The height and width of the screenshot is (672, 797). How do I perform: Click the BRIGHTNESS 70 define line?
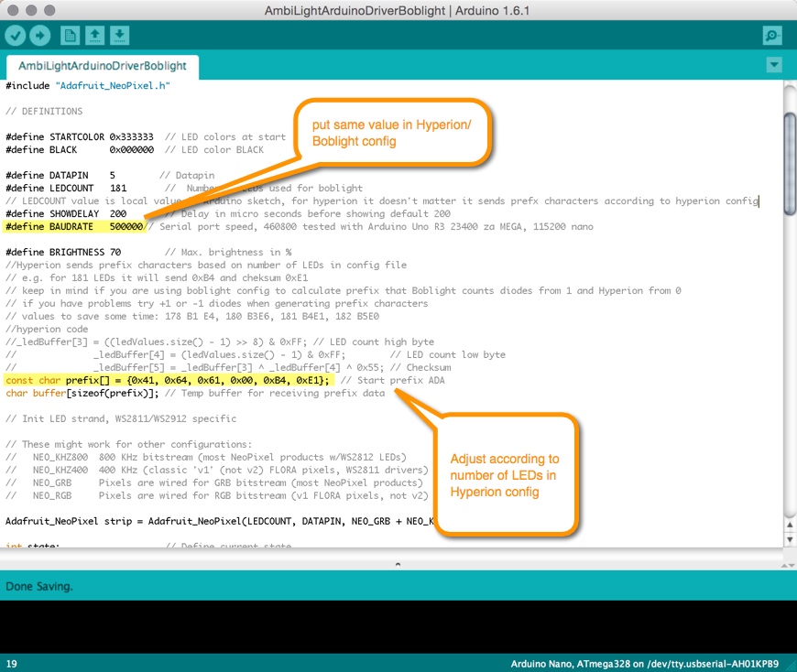point(64,252)
